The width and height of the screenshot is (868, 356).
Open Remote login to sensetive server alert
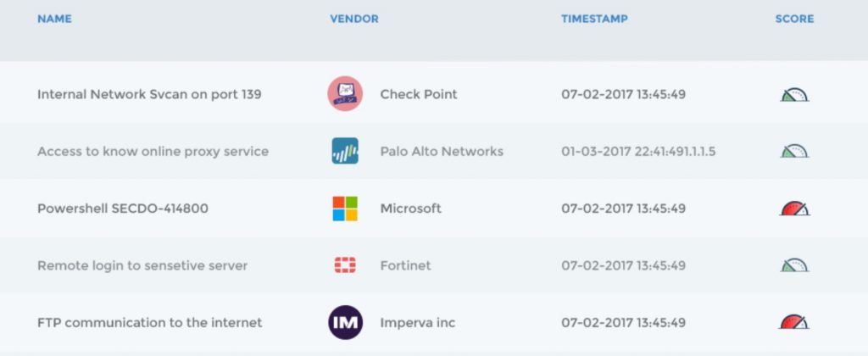pos(142,266)
